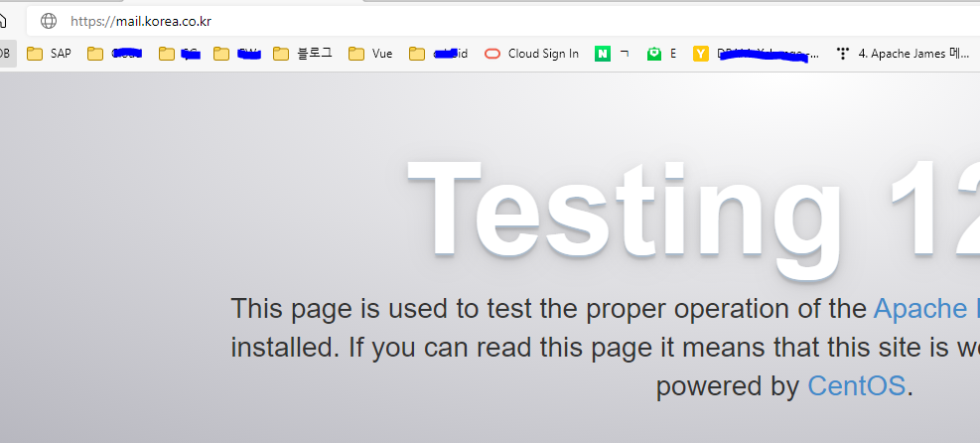Viewport: 980px width, 443px height.
Task: Open the Vue bookmark folder
Action: (370, 54)
